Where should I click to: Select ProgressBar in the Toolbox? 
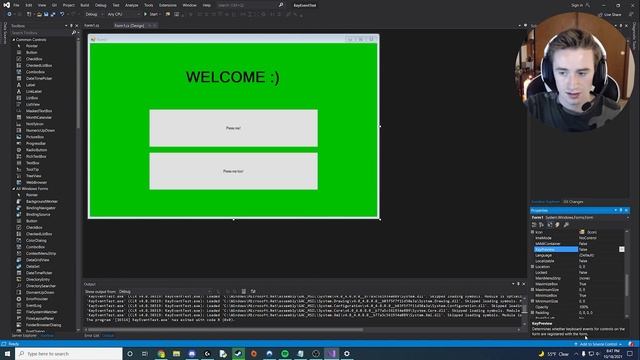coord(36,144)
